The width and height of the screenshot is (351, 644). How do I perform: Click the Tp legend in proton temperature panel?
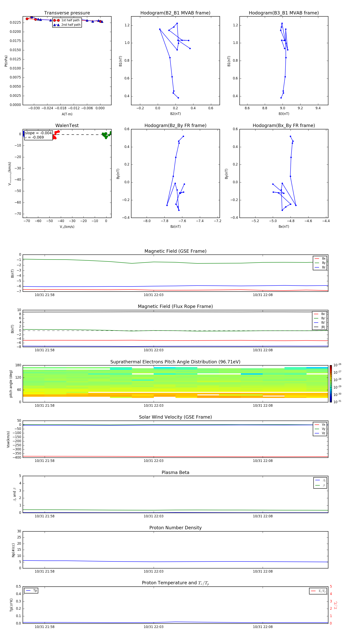31,591
